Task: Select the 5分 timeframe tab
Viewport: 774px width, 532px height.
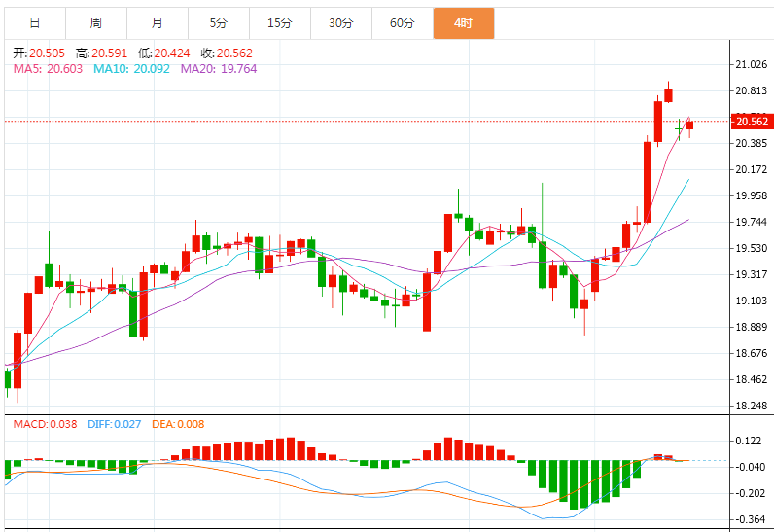Action: tap(219, 23)
